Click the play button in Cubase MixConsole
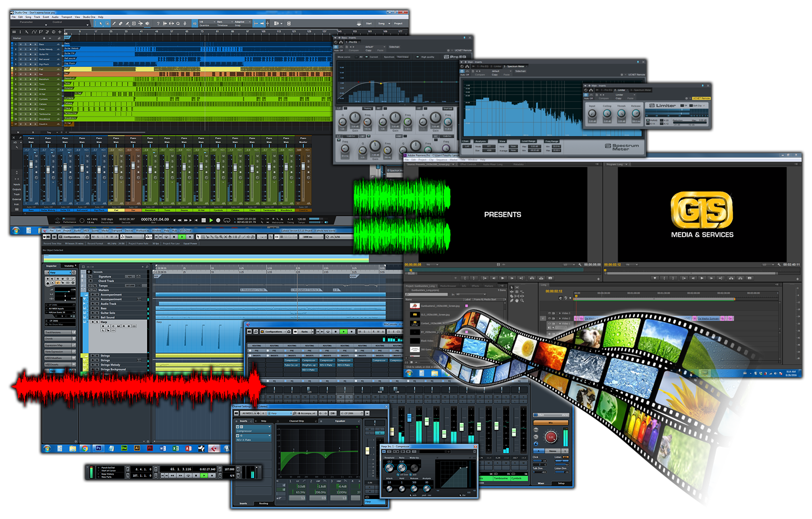 (344, 332)
